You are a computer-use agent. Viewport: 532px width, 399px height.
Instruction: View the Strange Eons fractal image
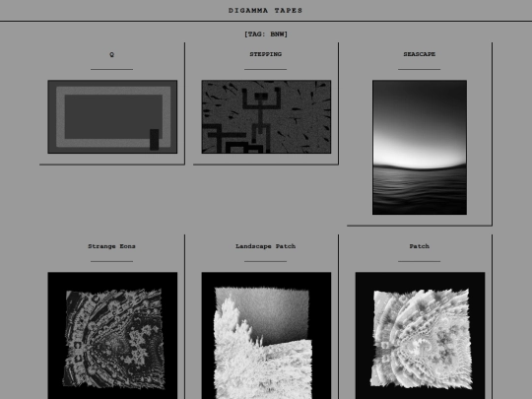pos(112,336)
